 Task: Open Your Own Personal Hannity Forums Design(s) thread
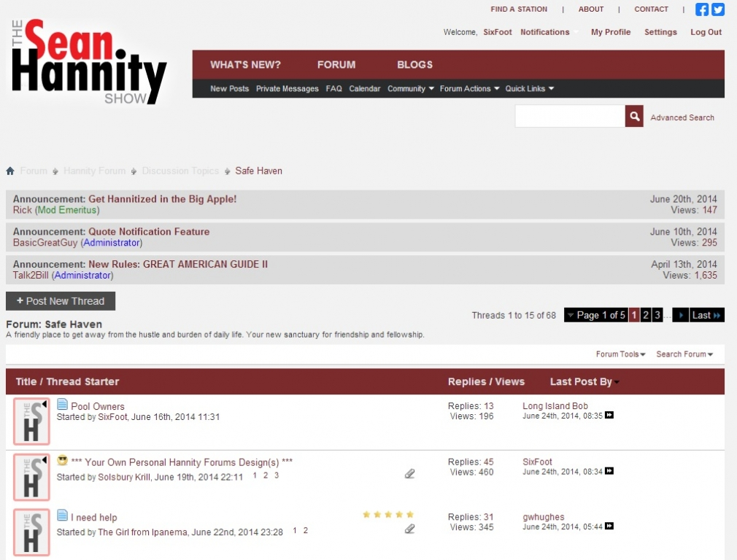click(x=182, y=462)
